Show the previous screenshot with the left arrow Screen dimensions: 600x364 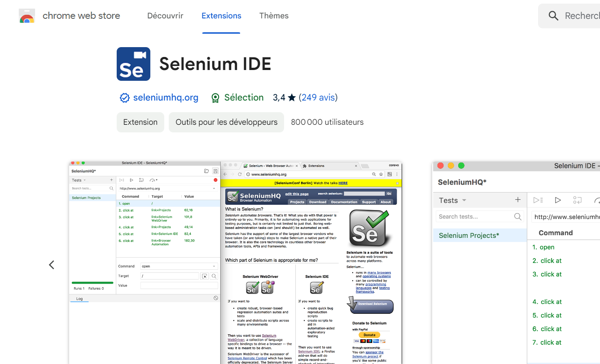52,265
